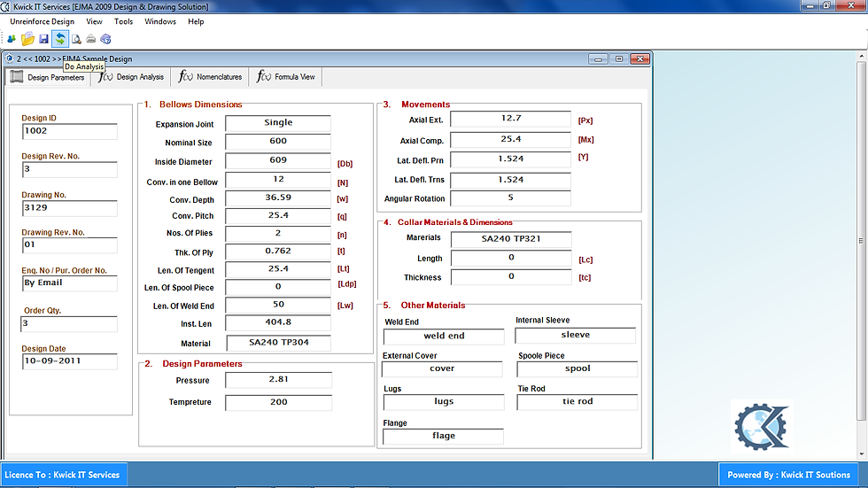Click the Angular Rotation field

pos(510,198)
